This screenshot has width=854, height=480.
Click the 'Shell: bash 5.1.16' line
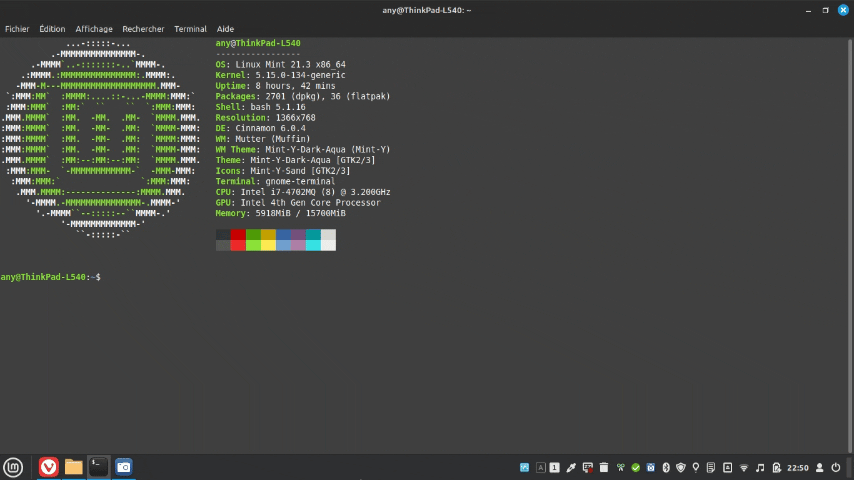260,107
